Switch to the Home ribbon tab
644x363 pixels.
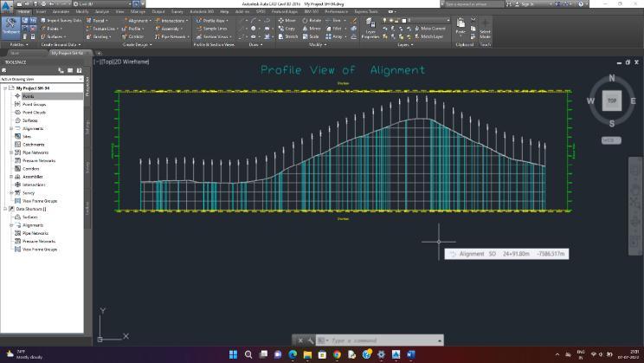24,11
